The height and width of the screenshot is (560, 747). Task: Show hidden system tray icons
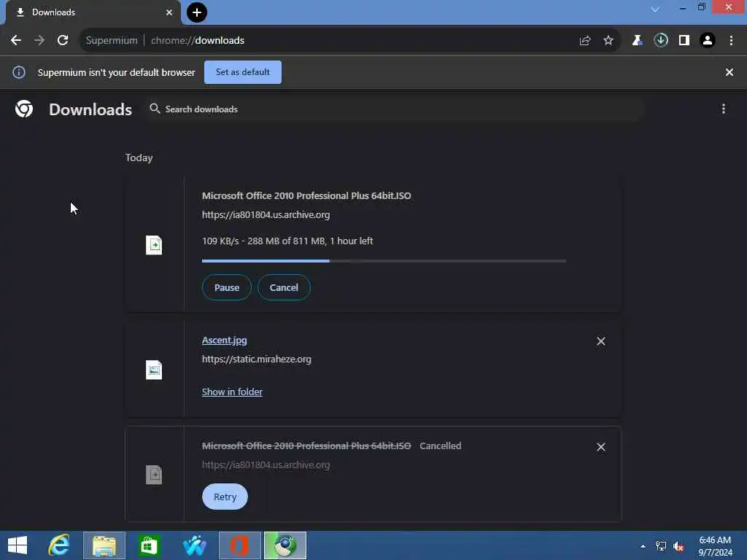(x=643, y=546)
